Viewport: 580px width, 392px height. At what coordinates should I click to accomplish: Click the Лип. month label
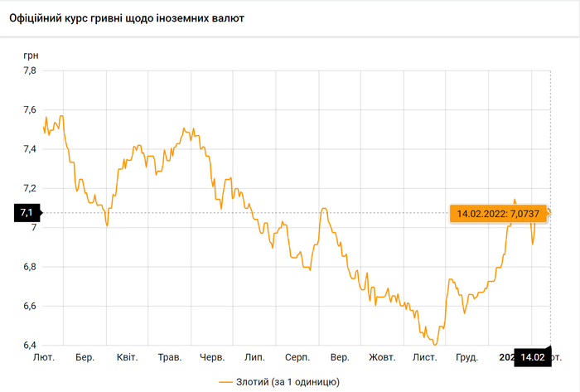(x=254, y=358)
